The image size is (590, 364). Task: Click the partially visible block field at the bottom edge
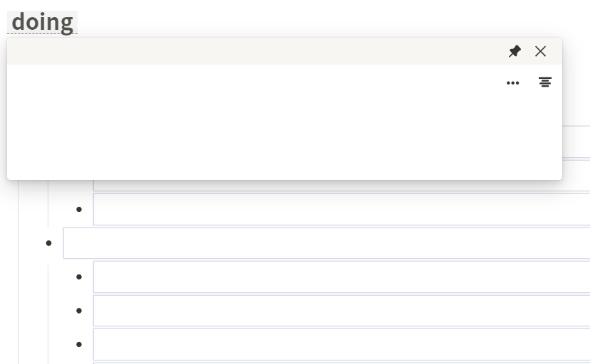(x=341, y=363)
